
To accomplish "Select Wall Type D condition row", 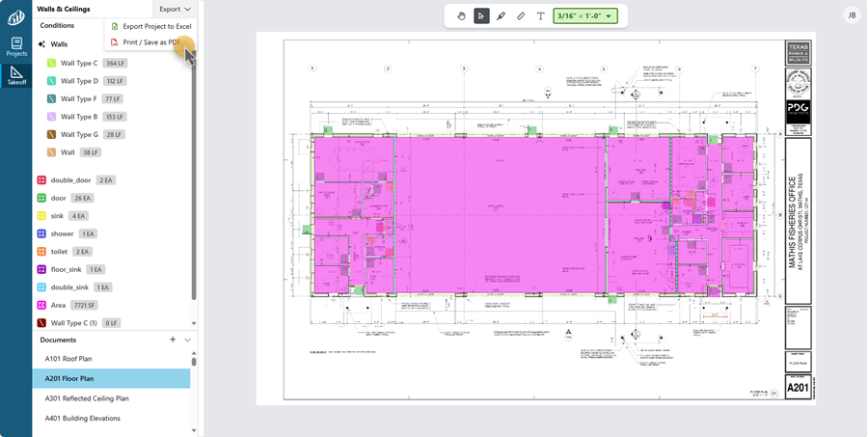I will (111, 81).
